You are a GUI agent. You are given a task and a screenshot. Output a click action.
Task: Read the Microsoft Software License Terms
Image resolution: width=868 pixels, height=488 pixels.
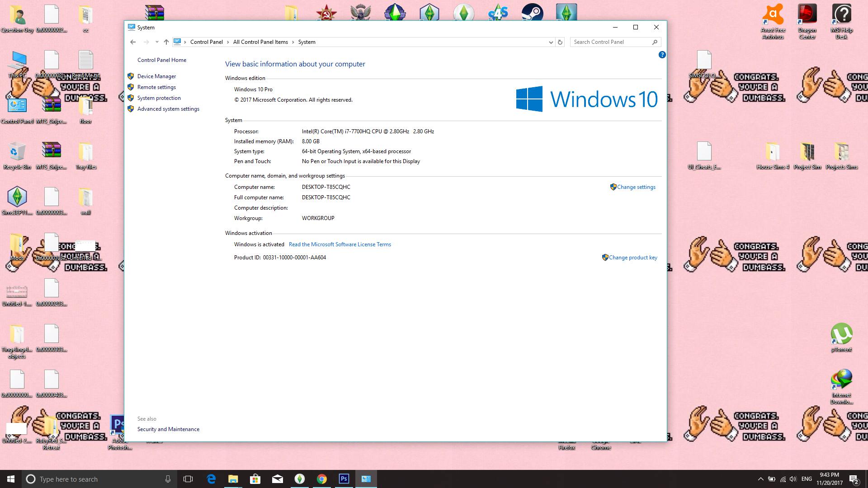click(340, 244)
